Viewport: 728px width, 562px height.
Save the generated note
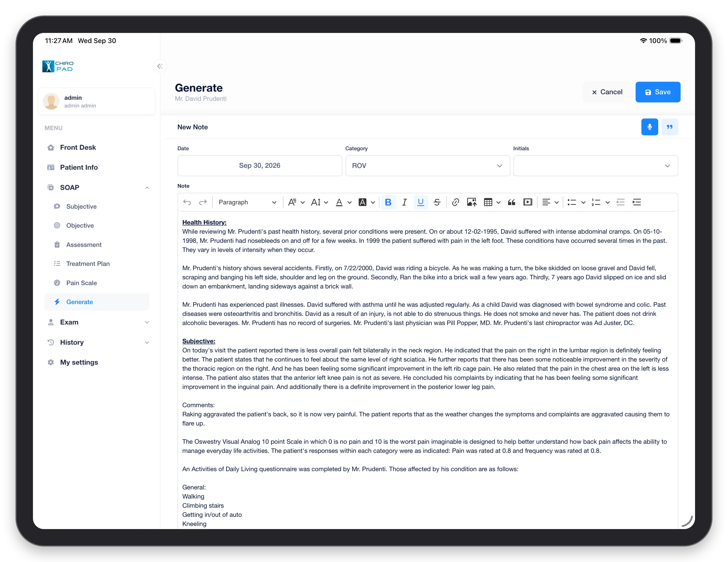658,92
